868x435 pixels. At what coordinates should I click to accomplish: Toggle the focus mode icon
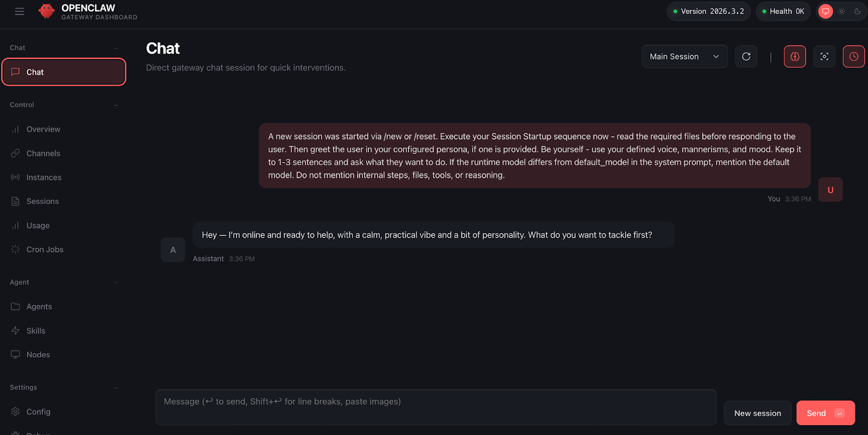coord(824,56)
